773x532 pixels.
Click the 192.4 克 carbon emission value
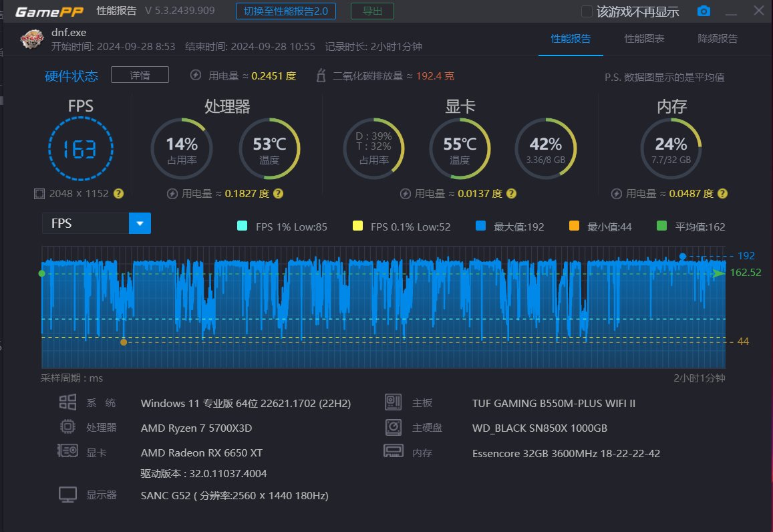pyautogui.click(x=436, y=76)
